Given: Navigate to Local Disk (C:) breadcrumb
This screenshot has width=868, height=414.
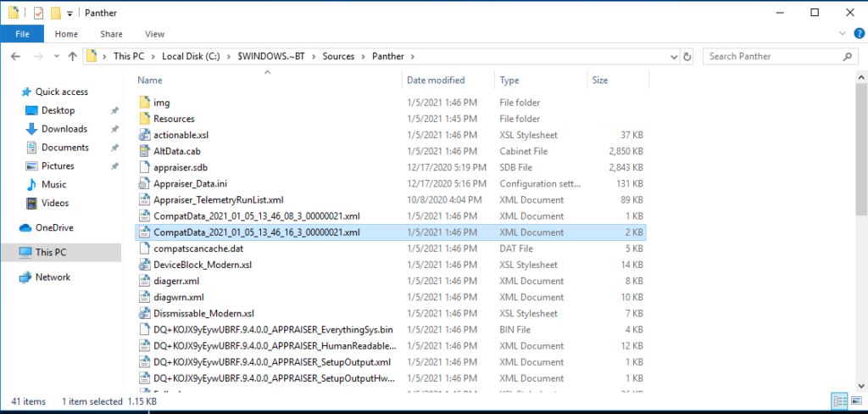Looking at the screenshot, I should (189, 57).
